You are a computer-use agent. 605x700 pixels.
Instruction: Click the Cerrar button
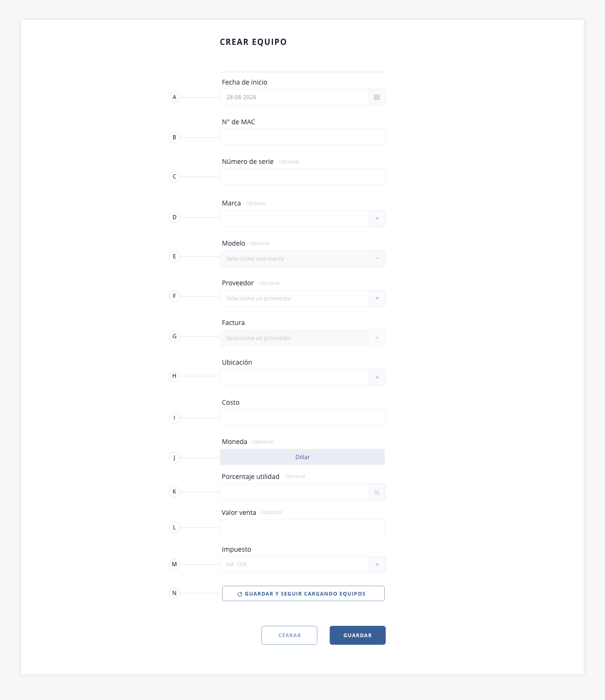[x=289, y=635]
